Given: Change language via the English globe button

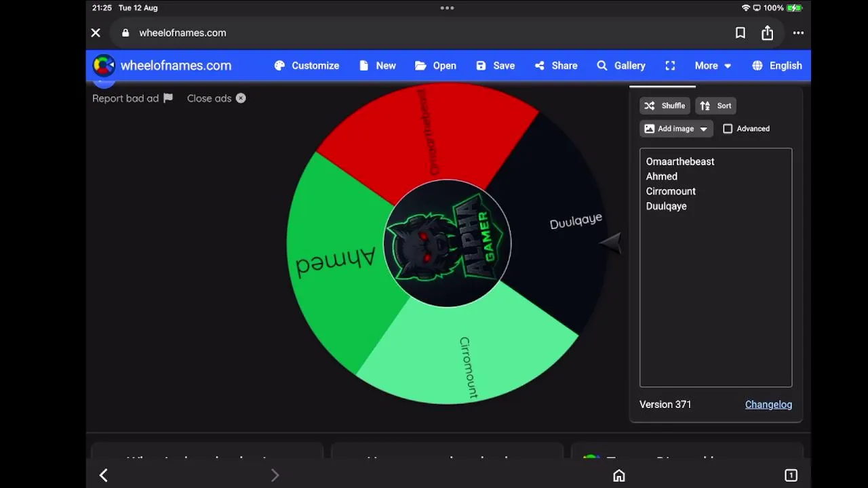Looking at the screenshot, I should coord(777,66).
